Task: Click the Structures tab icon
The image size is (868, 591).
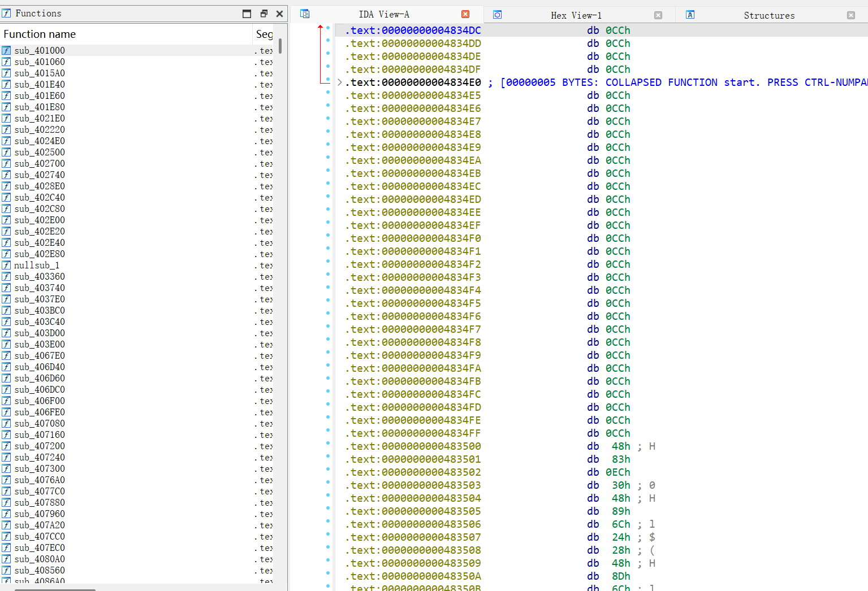Action: (x=690, y=15)
